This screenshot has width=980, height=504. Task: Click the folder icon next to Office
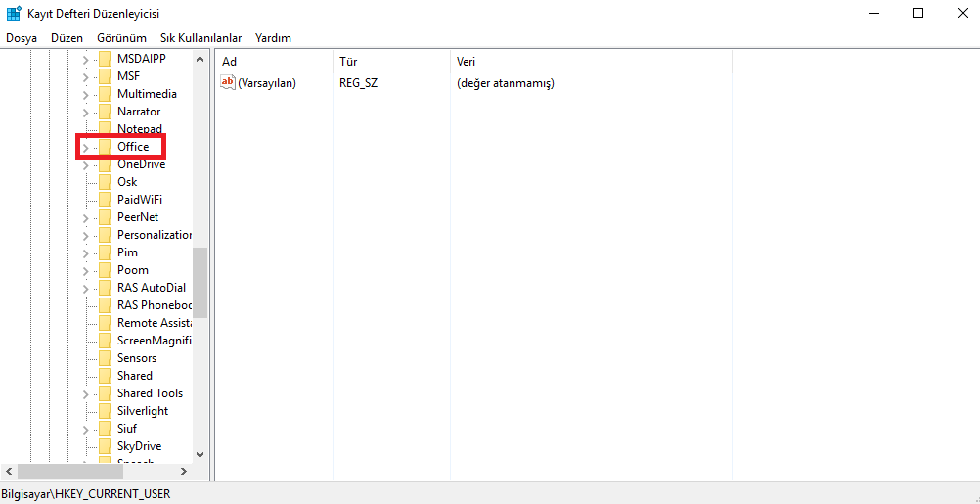point(105,147)
